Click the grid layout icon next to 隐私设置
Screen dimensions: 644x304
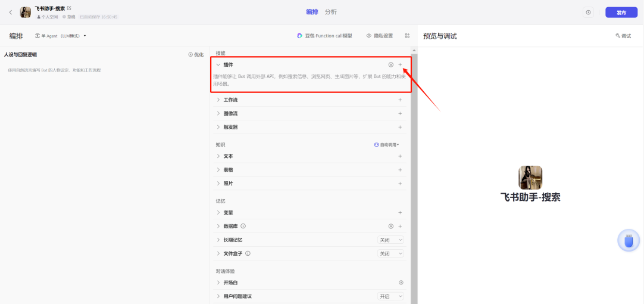coord(407,36)
